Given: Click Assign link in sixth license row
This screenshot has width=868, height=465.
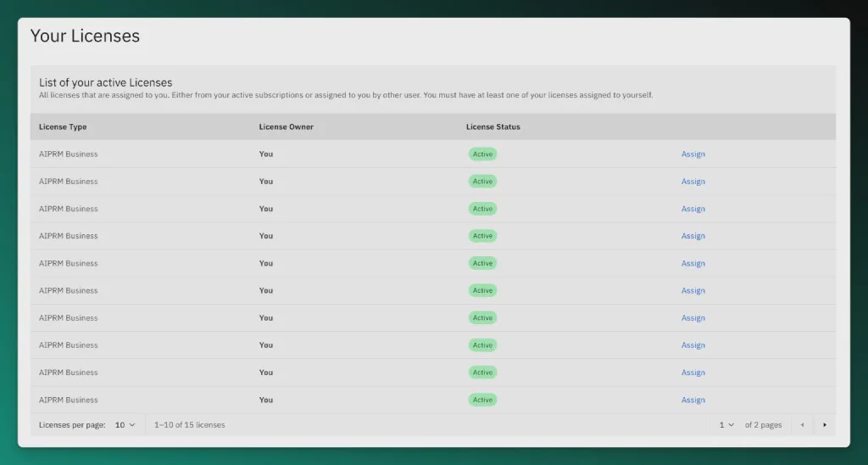Looking at the screenshot, I should click(x=693, y=291).
